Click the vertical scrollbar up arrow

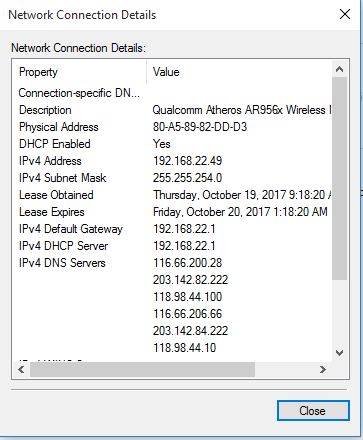339,69
